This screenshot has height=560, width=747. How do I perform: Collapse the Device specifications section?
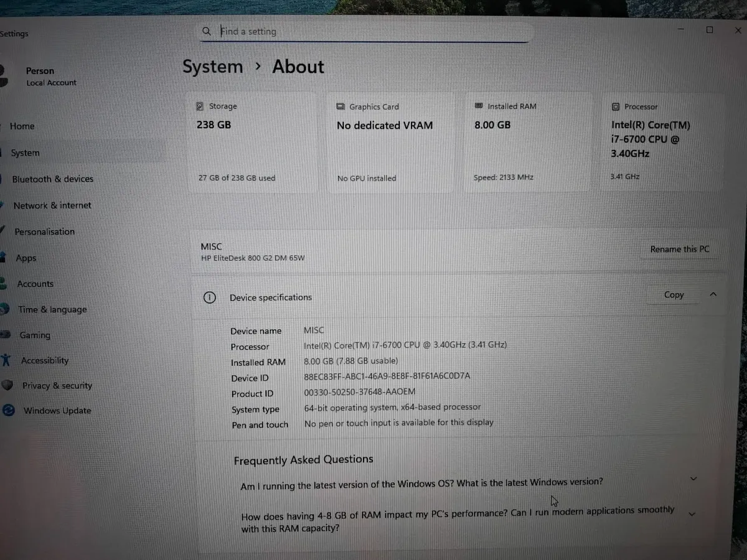[713, 294]
